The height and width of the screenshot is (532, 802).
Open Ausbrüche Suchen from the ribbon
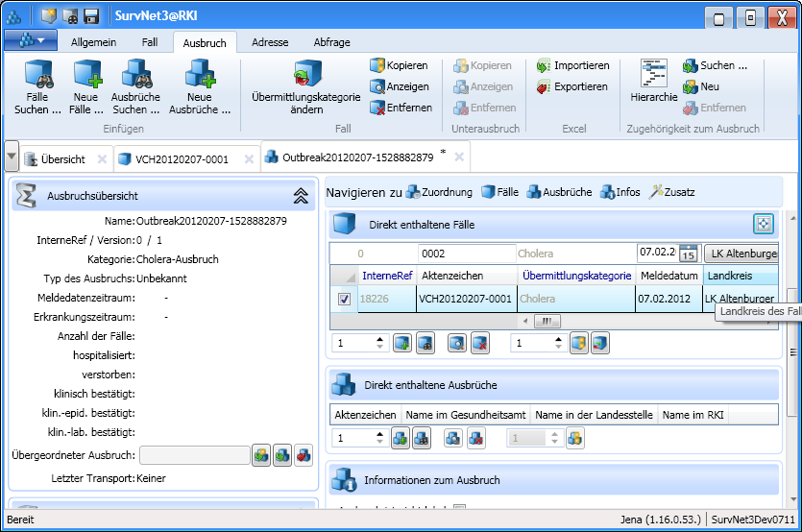(135, 75)
